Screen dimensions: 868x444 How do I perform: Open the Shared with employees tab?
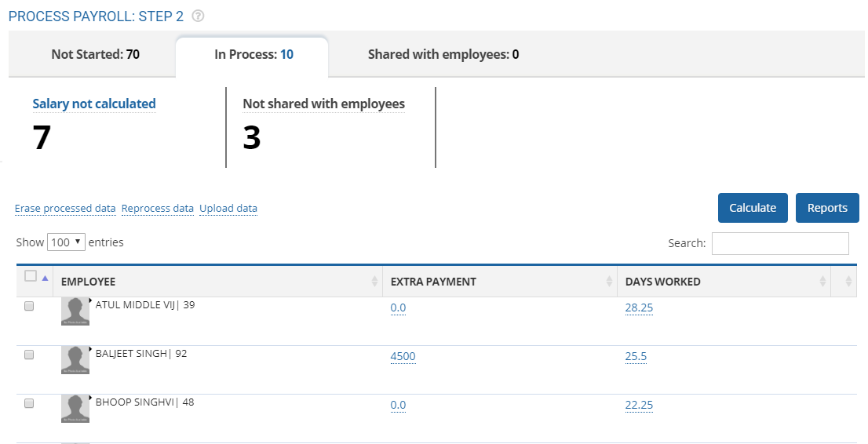(443, 55)
